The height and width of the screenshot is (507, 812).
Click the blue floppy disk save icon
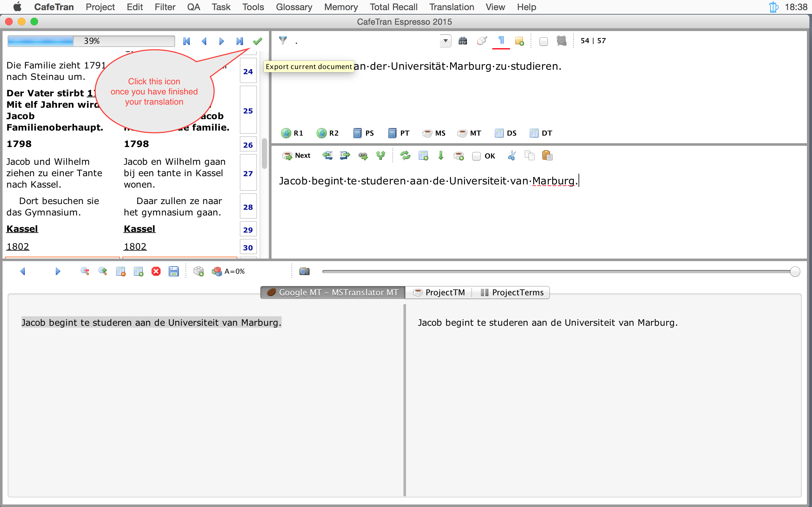tap(174, 271)
